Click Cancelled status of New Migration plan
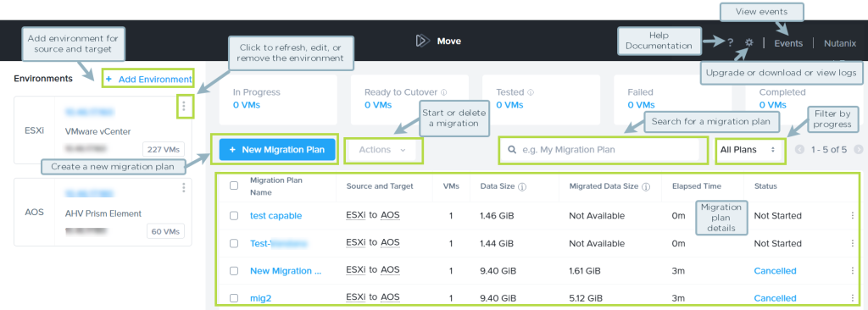 click(775, 271)
